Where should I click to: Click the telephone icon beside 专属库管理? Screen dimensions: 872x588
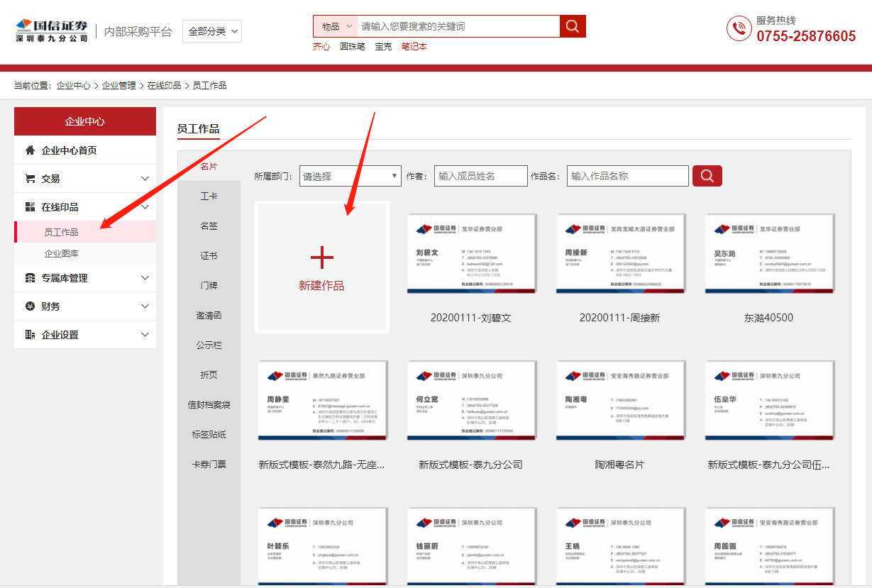(x=31, y=278)
